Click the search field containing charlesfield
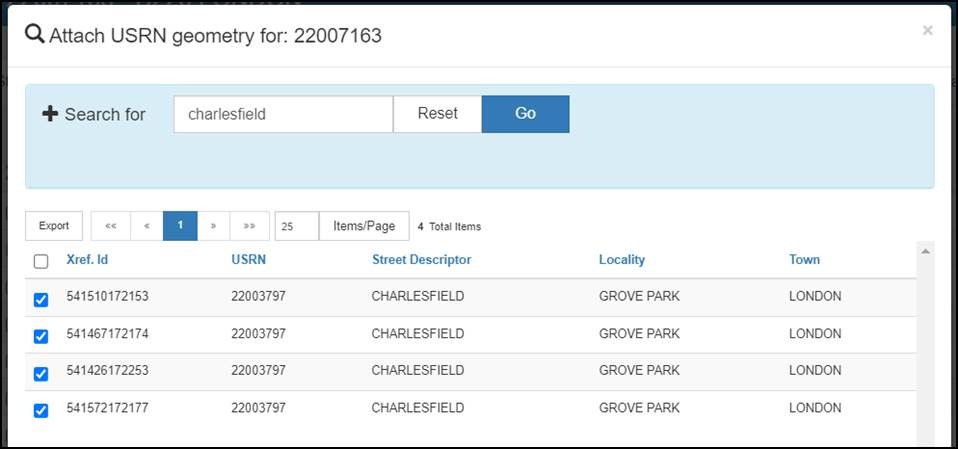Screen dimensions: 958x449 (283, 114)
